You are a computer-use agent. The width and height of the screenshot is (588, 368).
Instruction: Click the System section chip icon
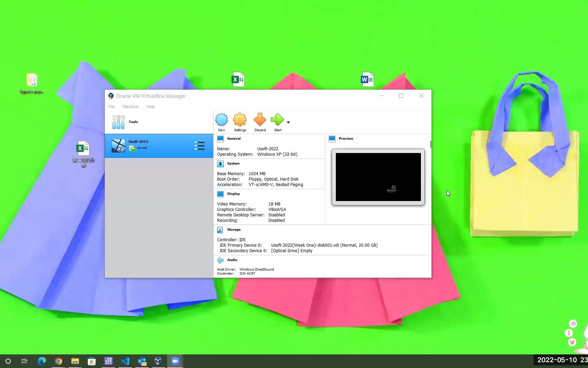click(220, 164)
